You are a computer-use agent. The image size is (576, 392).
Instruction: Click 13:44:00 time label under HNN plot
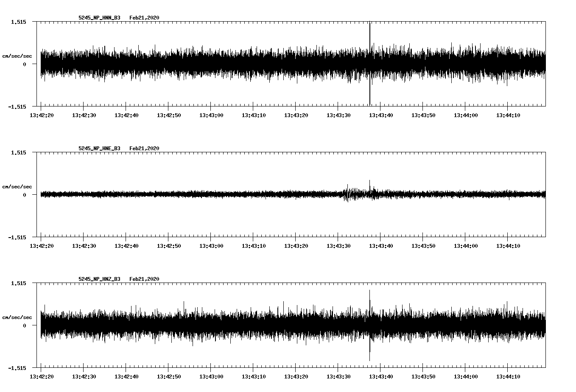click(466, 115)
